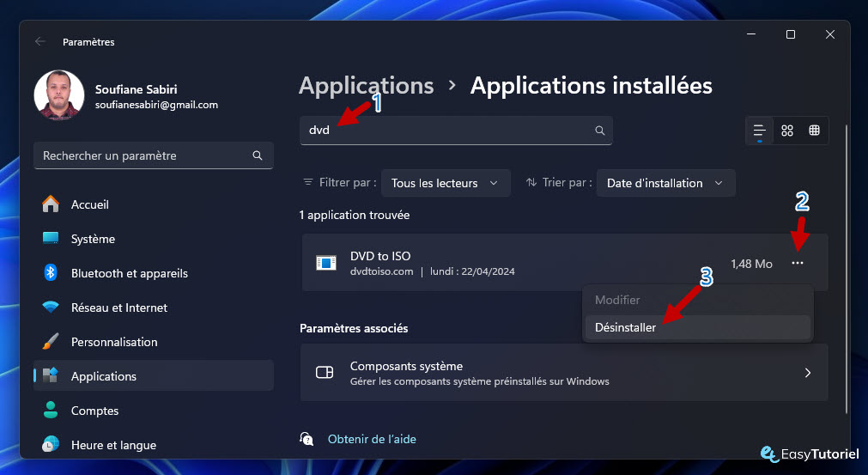Screen dimensions: 868x475
Task: Click the lundi : 22/04/2024 install date
Action: (x=472, y=271)
